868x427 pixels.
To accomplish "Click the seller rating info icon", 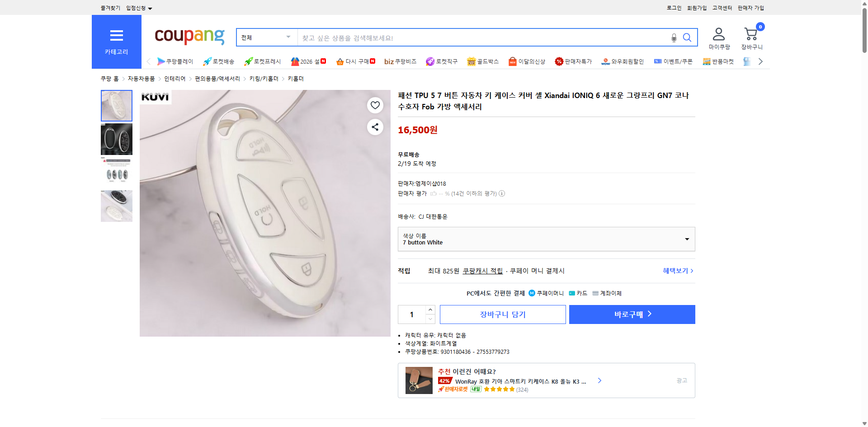I will coord(502,193).
